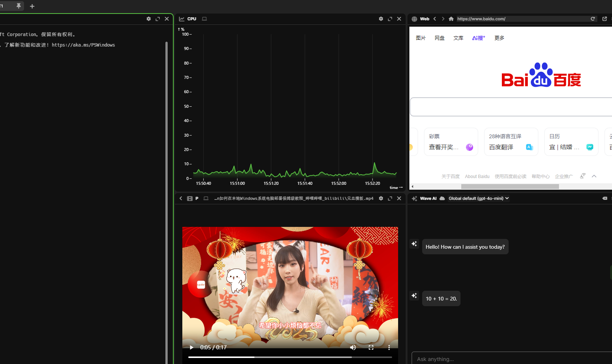
Task: Switch to 文库 in the Baidu menu
Action: [x=458, y=38]
